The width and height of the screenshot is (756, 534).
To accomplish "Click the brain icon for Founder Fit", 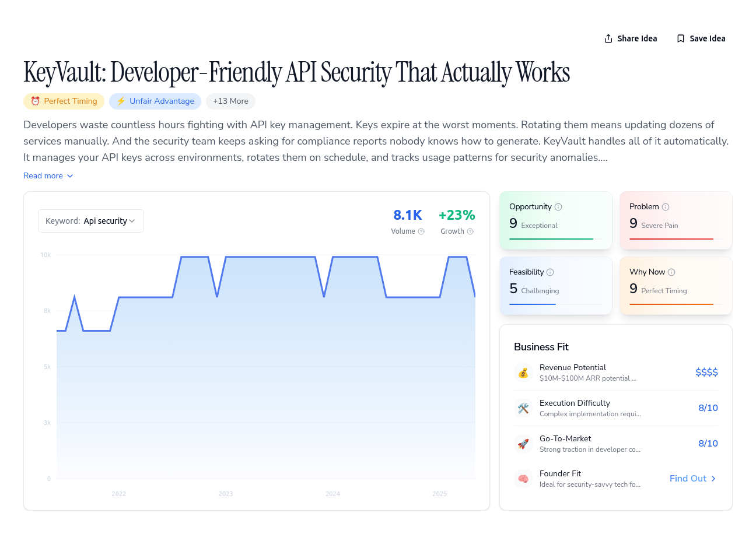I will (x=523, y=479).
